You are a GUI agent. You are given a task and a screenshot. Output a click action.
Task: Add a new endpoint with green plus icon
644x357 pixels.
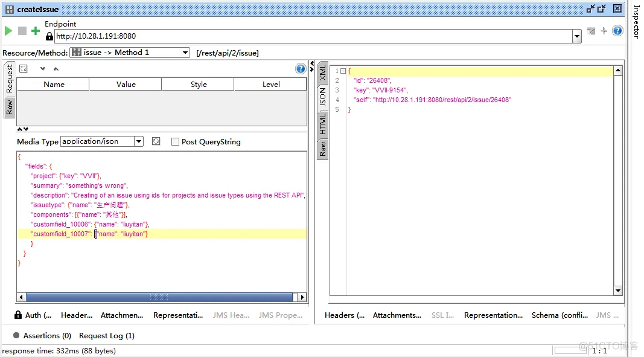point(36,31)
